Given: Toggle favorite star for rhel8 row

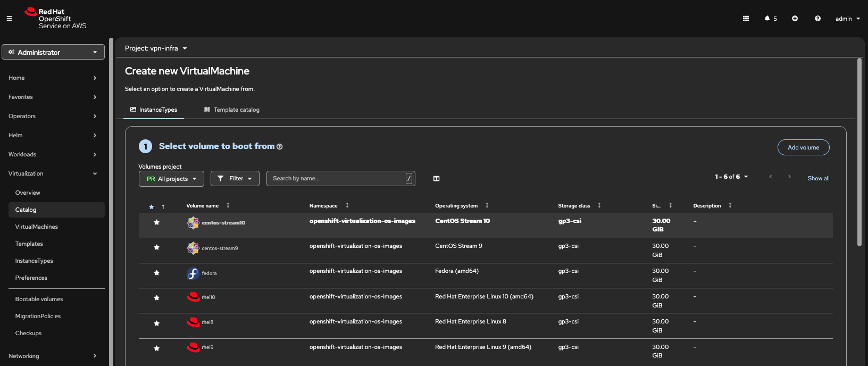Looking at the screenshot, I should click(156, 323).
